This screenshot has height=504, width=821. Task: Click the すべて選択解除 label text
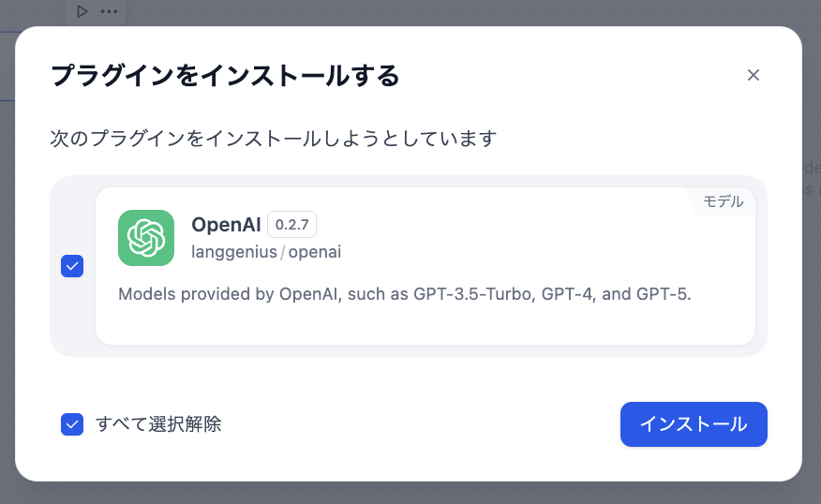click(x=158, y=424)
